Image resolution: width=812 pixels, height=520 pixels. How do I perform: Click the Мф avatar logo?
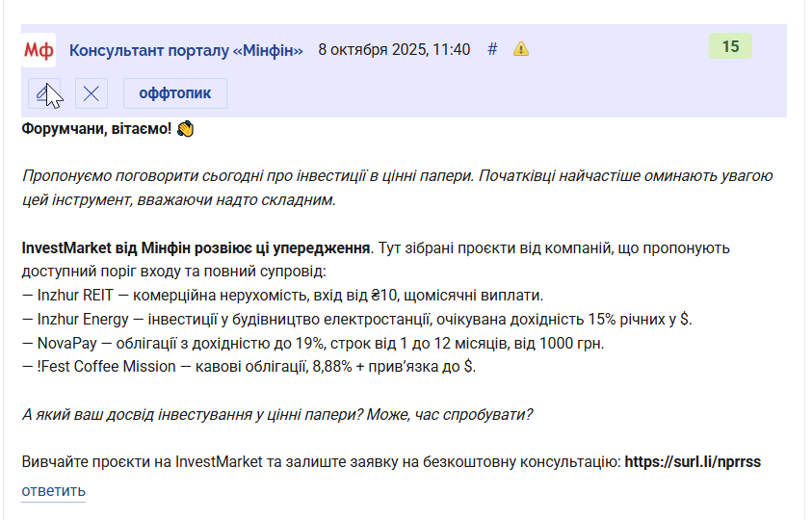(x=39, y=50)
